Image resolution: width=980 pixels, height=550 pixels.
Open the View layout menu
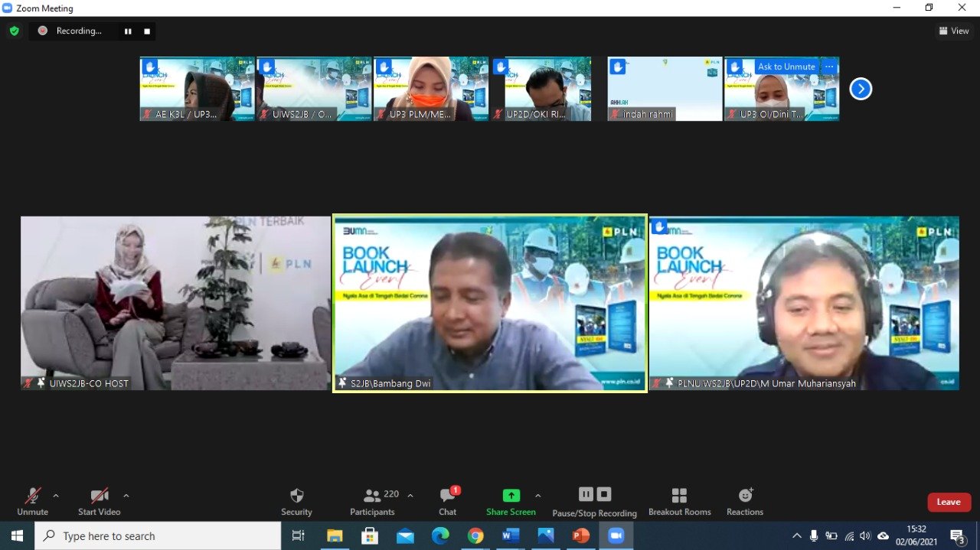coord(954,31)
